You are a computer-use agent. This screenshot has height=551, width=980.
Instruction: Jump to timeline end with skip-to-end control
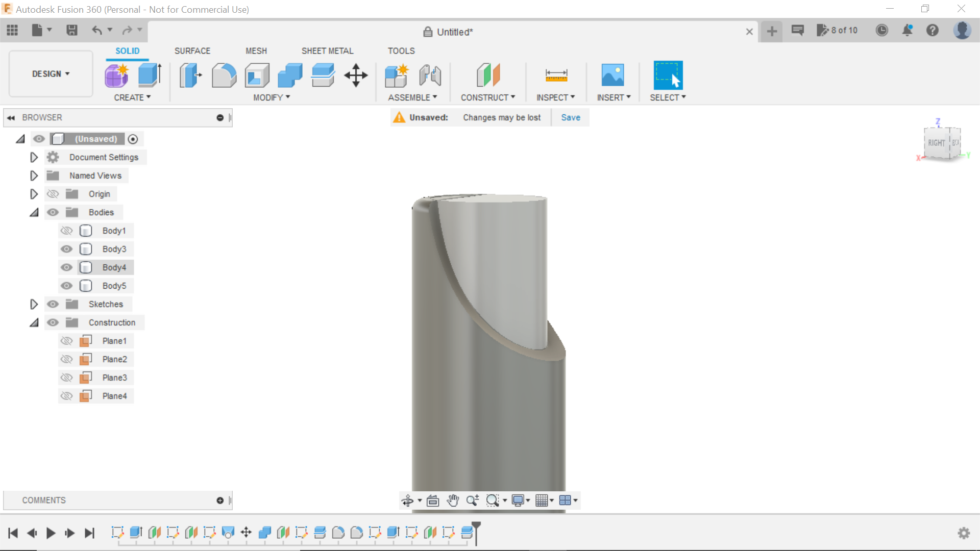point(90,533)
